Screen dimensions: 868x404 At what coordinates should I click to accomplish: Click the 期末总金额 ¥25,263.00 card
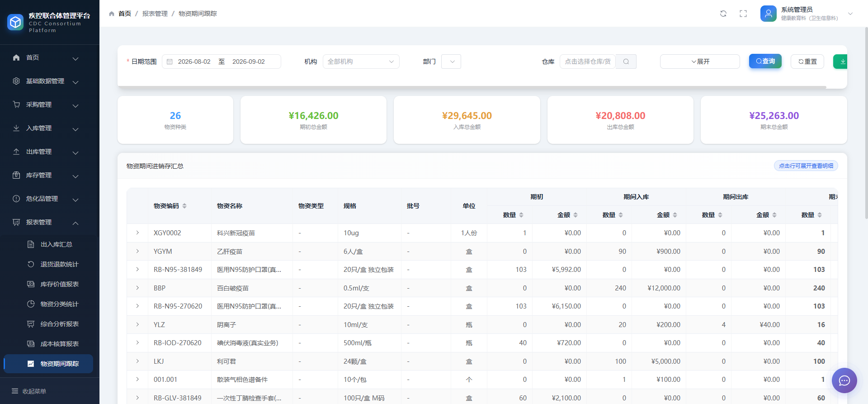[774, 120]
